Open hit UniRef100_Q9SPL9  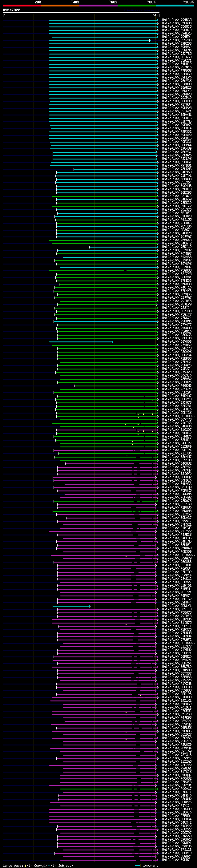point(177,98)
